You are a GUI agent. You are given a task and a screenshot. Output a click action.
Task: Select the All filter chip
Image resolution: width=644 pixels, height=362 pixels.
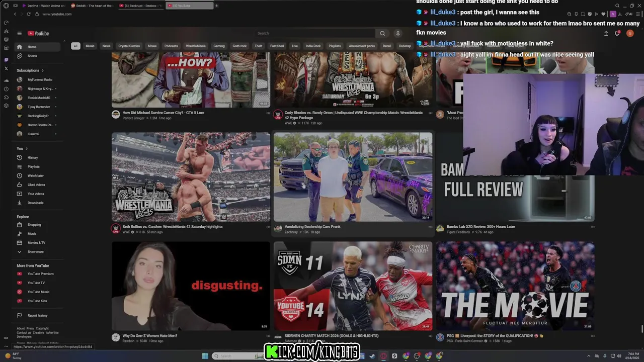click(x=75, y=46)
